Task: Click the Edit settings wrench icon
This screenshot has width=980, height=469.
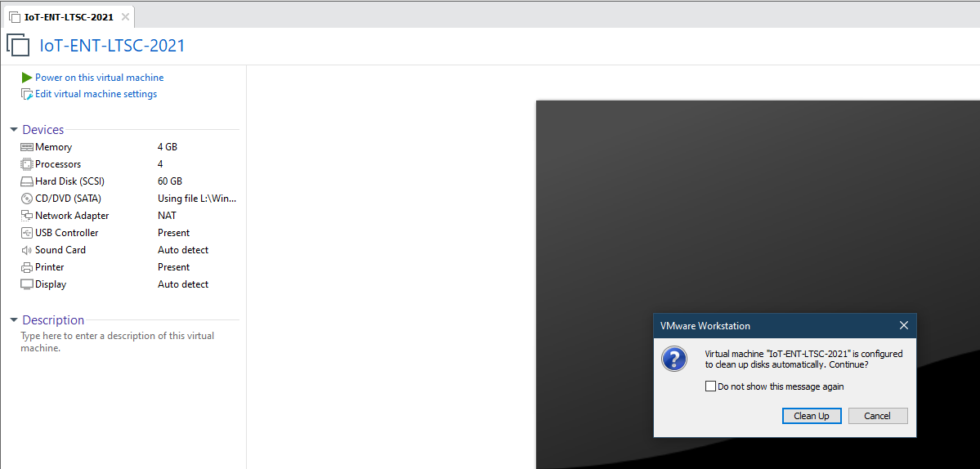Action: click(x=26, y=94)
